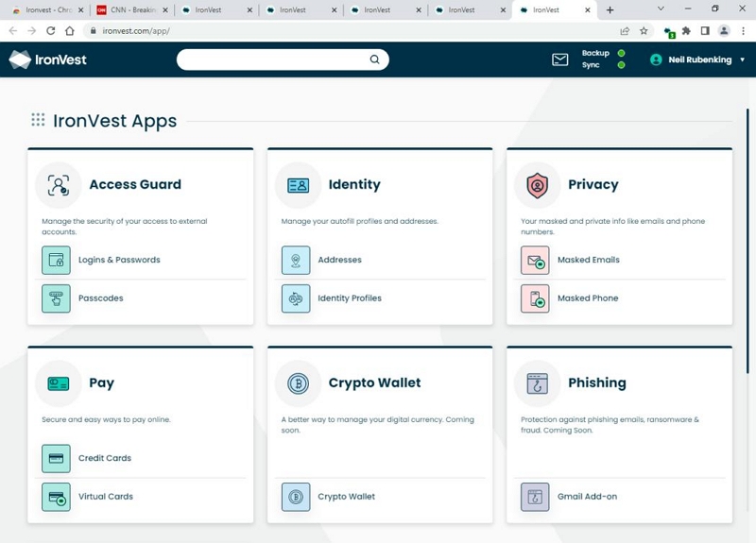Click the Virtual Cards icon
Screen dimensions: 756x543
click(56, 497)
